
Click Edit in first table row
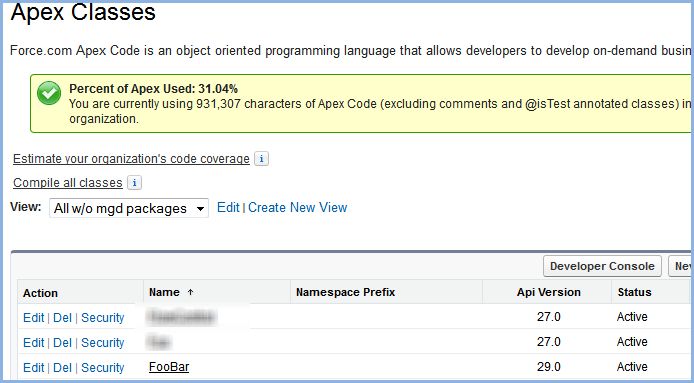34,318
